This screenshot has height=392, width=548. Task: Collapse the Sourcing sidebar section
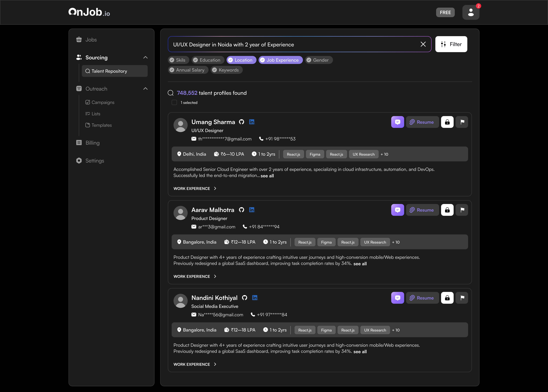(x=145, y=57)
